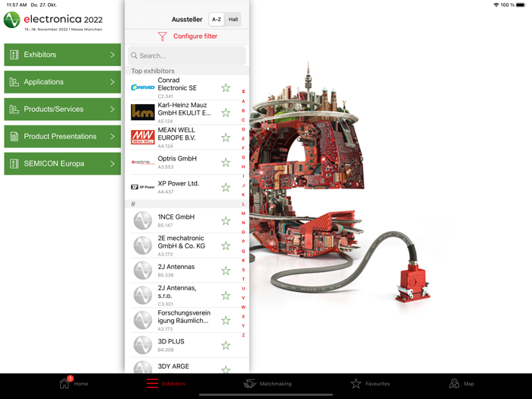The height and width of the screenshot is (399, 532).
Task: Switch sorting to Hall
Action: (x=233, y=19)
